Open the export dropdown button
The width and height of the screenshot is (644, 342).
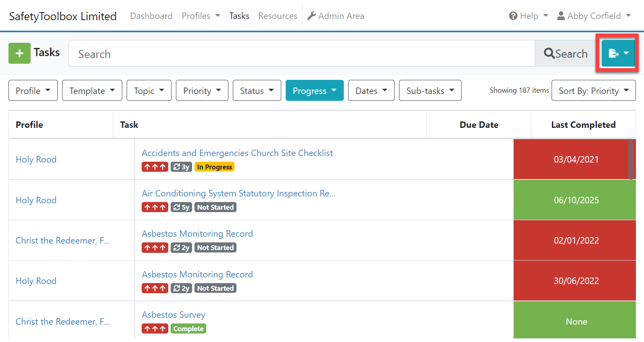(x=618, y=53)
